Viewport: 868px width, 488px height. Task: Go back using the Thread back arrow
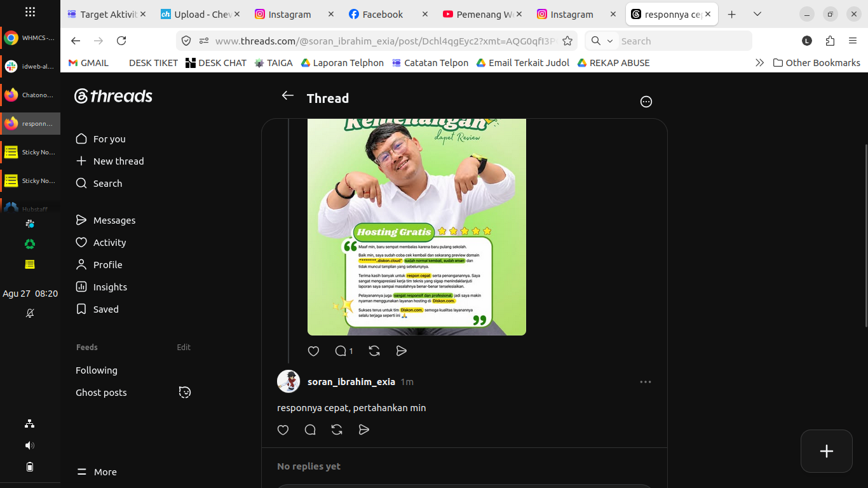(288, 96)
